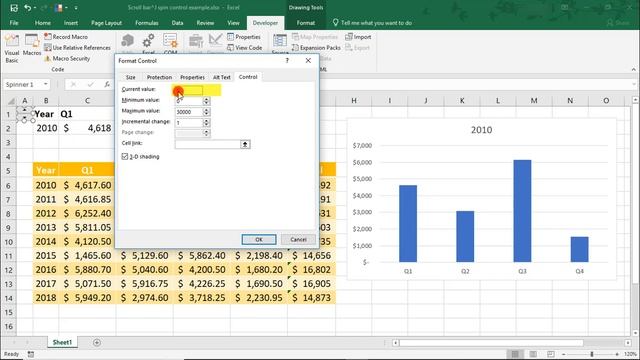Select the 2010 chart title
The height and width of the screenshot is (360, 640).
pos(481,130)
